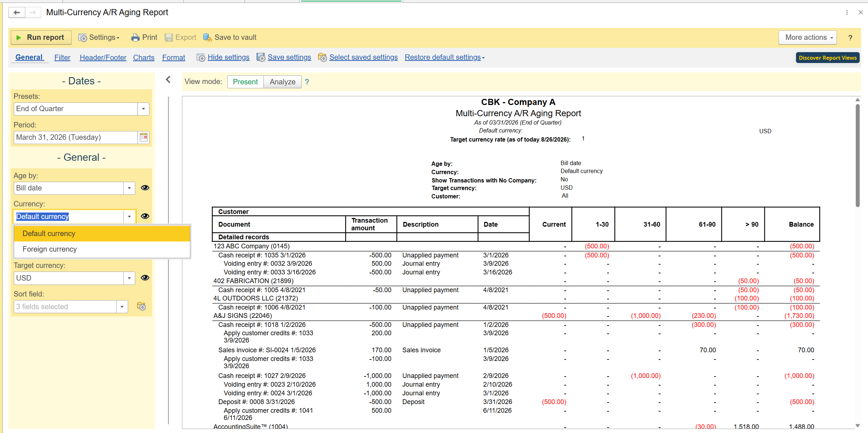Toggle the Currency visibility eye icon

(145, 216)
